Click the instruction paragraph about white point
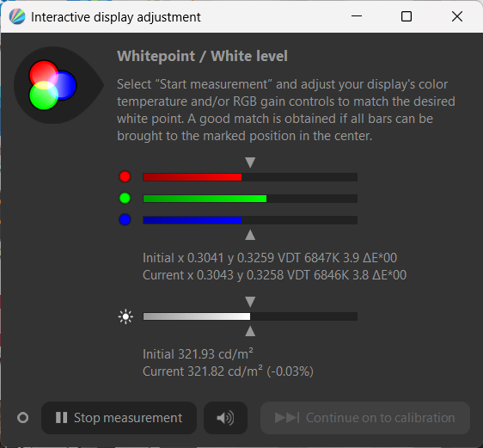This screenshot has height=448, width=483. pos(286,110)
